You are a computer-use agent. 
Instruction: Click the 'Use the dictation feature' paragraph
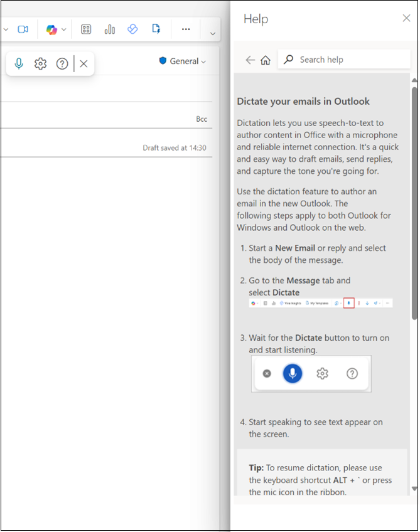click(x=314, y=210)
